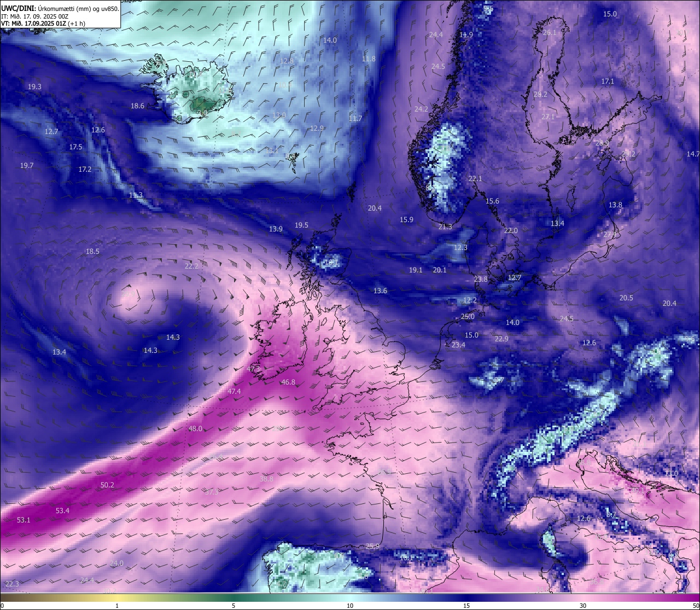Click the map value '15.9'
The height and width of the screenshot is (610, 700).
pos(406,219)
